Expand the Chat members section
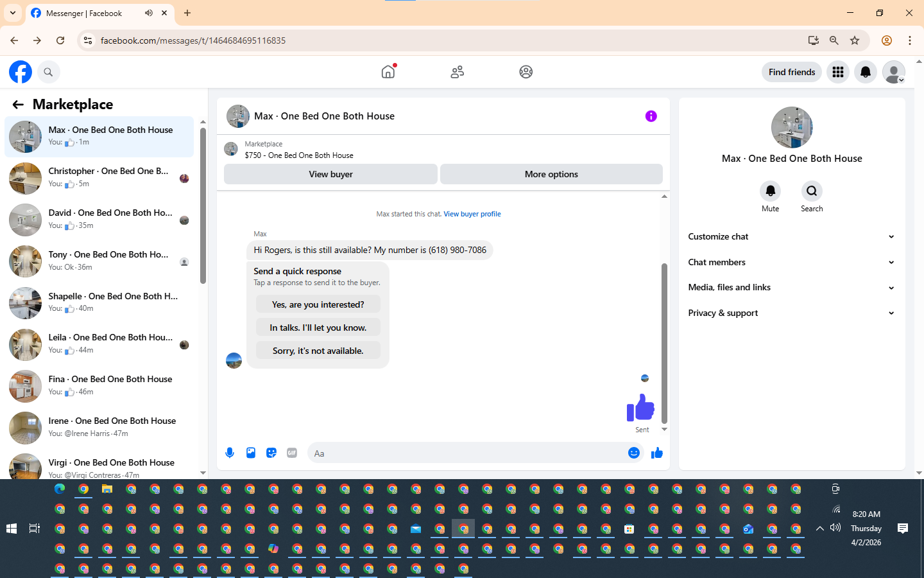 click(x=791, y=262)
